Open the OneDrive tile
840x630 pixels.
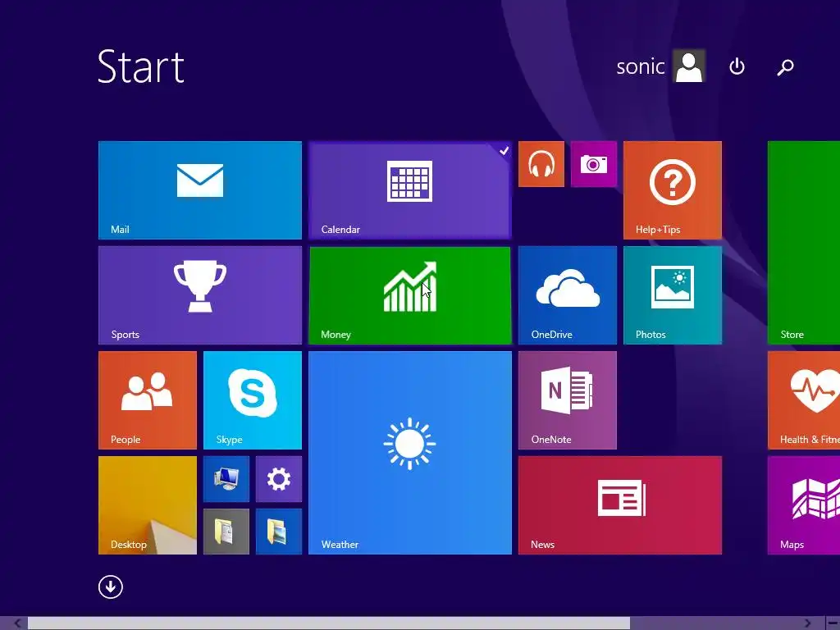click(x=568, y=295)
